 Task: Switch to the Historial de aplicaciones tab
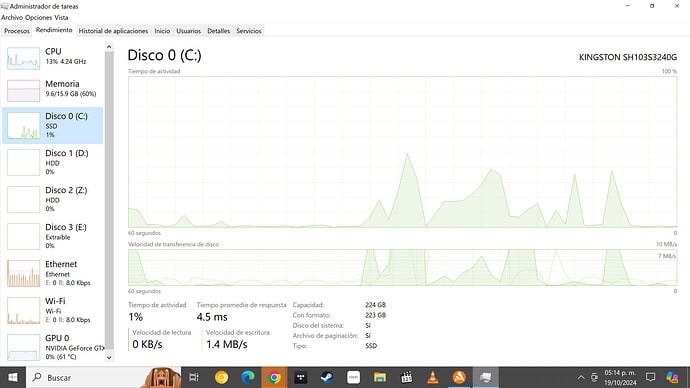(113, 31)
